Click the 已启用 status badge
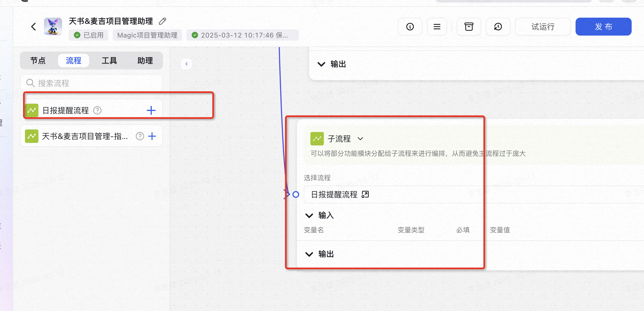 89,35
